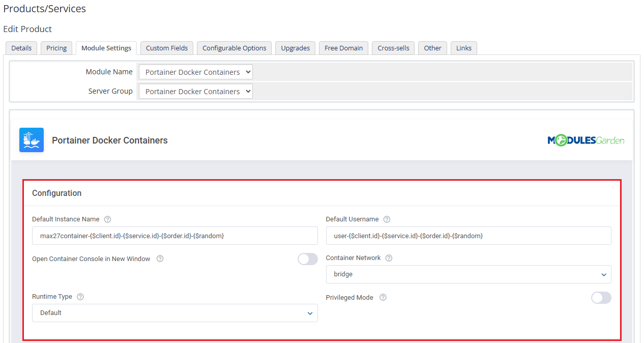Click the Open Container Console in New Window label
The image size is (644, 343).
91,259
